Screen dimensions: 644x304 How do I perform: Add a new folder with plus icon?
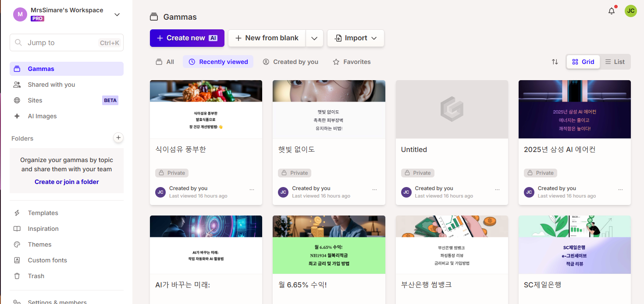tap(118, 138)
